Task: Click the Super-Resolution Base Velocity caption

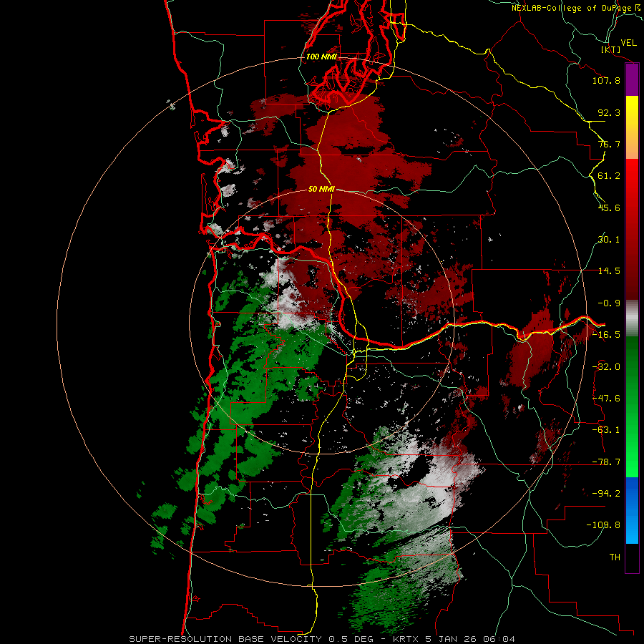Action: (321, 639)
